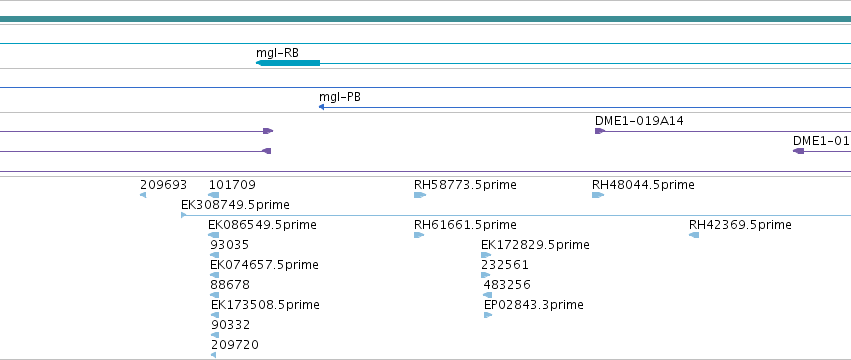The width and height of the screenshot is (851, 360).
Task: Select the EP02843.3prime arrow glyph
Action: tap(488, 315)
